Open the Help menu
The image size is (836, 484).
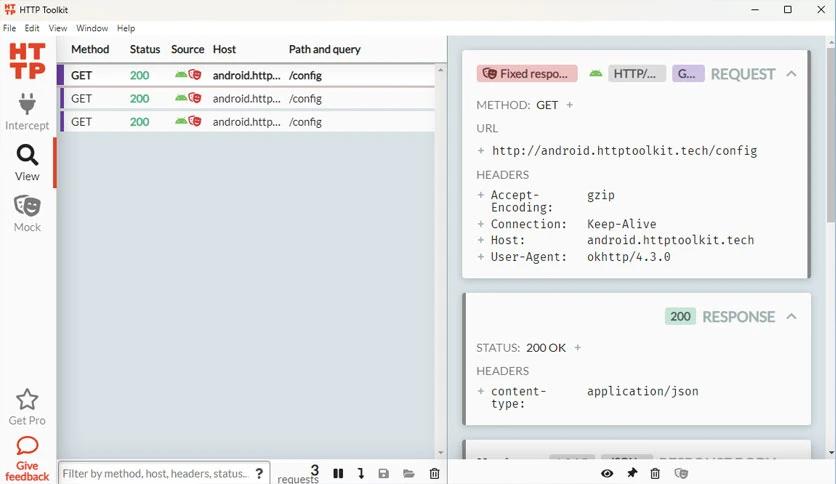126,29
